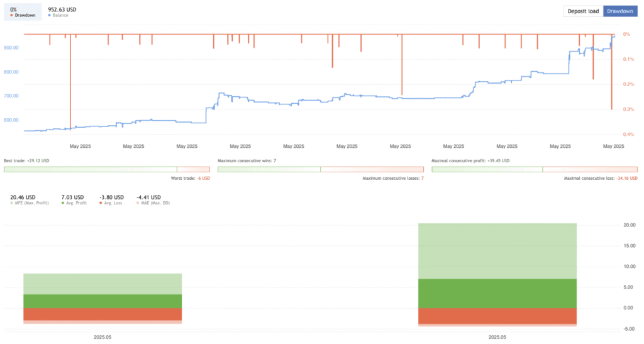
Task: Select the Drawdown button beside Deposit load
Action: pos(620,11)
